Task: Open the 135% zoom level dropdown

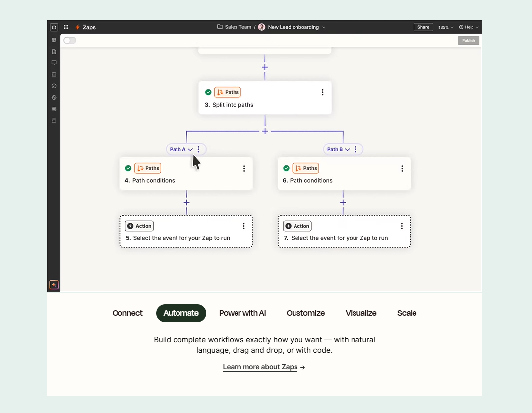Action: [445, 27]
